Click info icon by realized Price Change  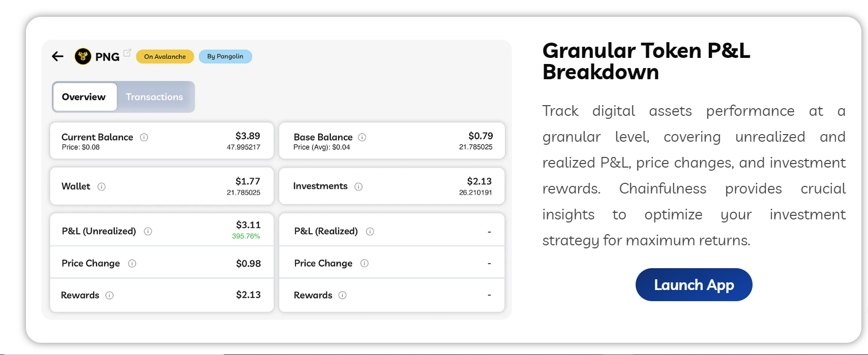pos(365,263)
